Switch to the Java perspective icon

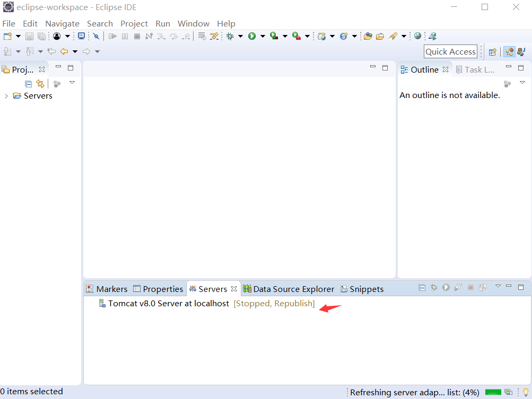pyautogui.click(x=521, y=52)
